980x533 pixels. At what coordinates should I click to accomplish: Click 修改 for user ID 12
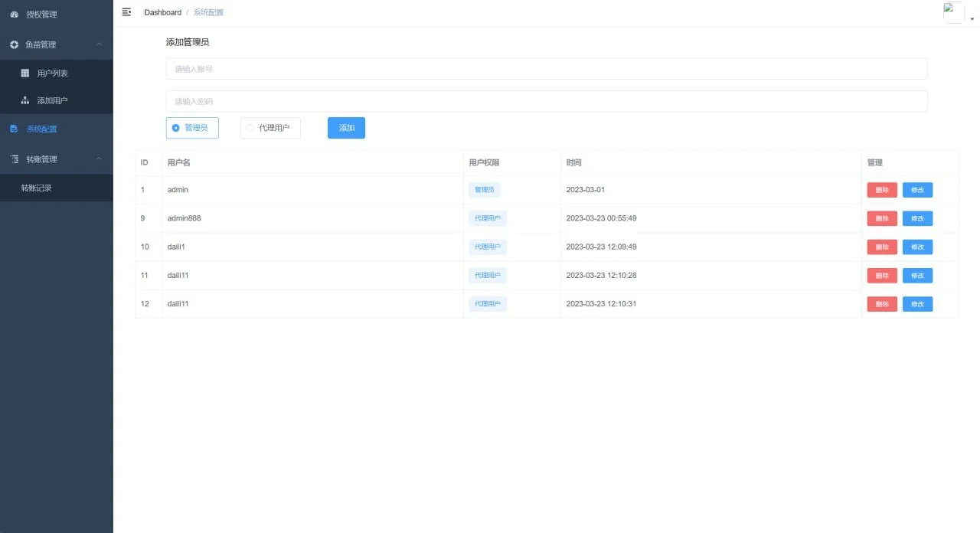coord(917,304)
